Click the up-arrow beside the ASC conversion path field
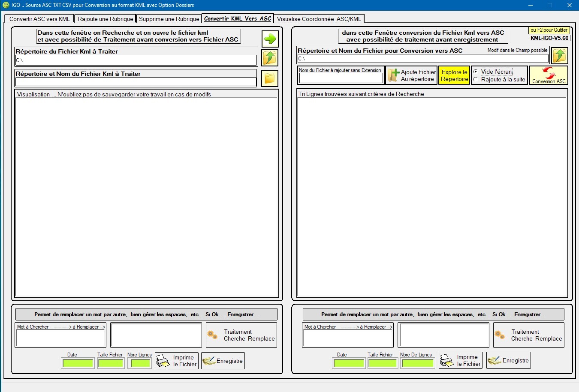 click(559, 56)
